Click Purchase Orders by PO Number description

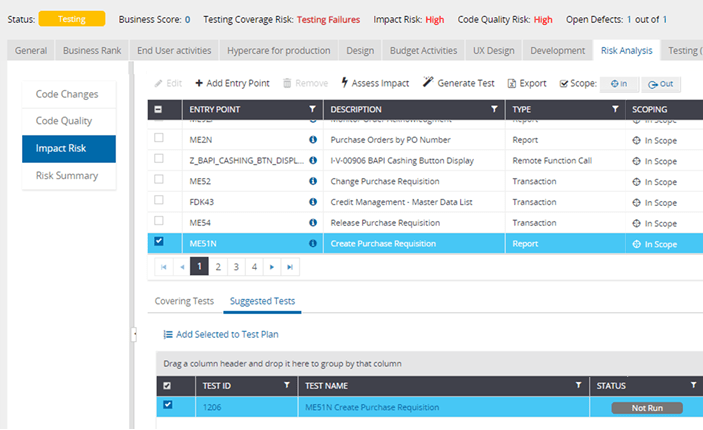pyautogui.click(x=391, y=140)
